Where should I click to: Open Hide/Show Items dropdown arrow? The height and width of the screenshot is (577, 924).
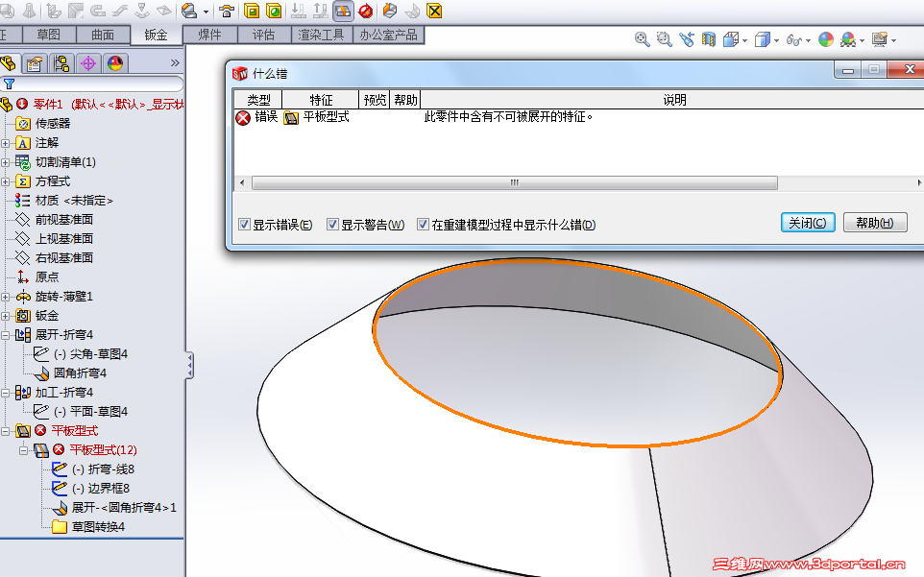click(x=808, y=40)
